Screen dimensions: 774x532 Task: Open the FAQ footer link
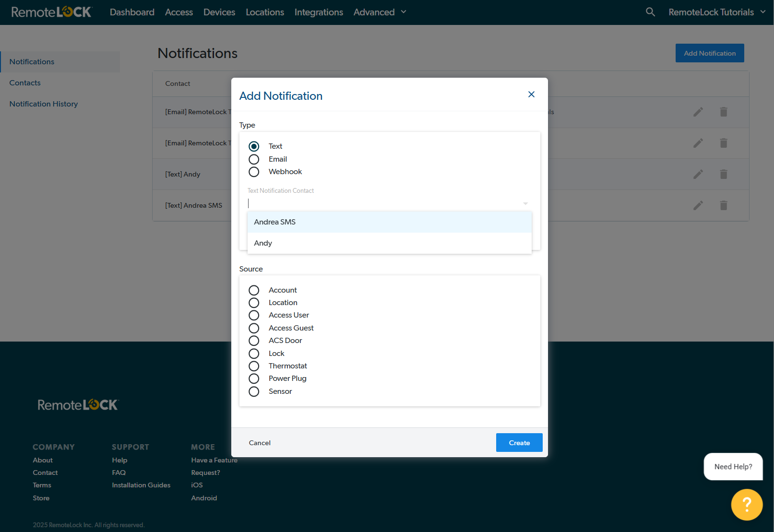[x=119, y=473]
